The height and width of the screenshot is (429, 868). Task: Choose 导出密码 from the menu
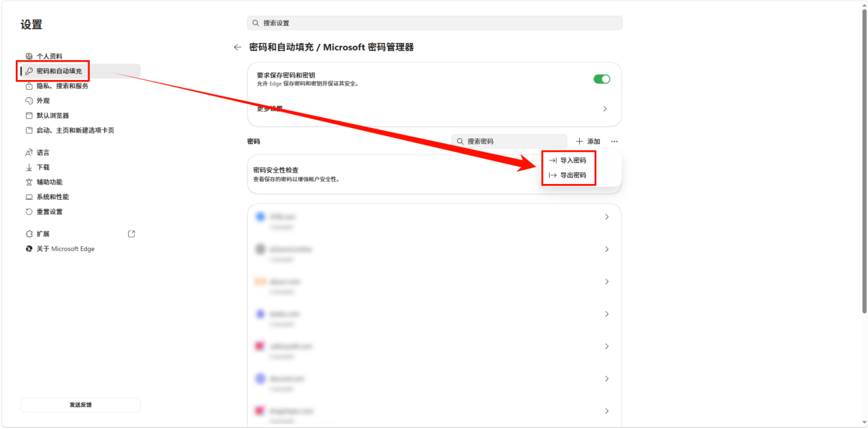(x=568, y=175)
